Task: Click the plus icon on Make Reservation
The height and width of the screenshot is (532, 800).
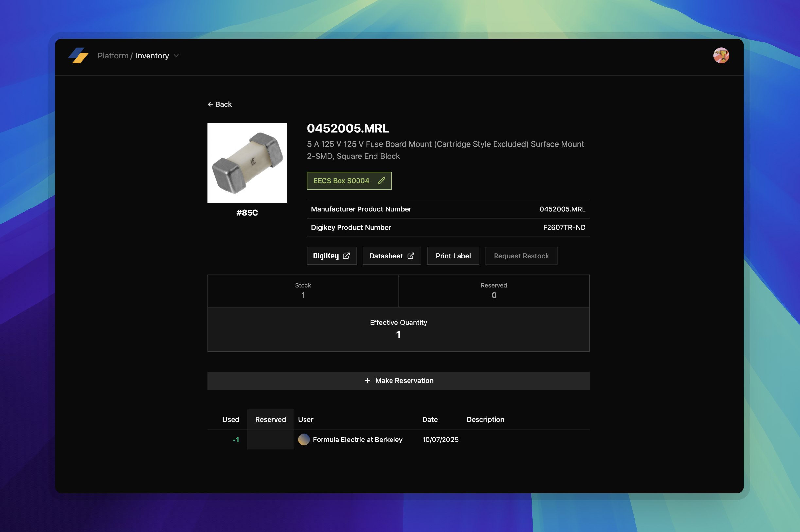Action: coord(368,380)
